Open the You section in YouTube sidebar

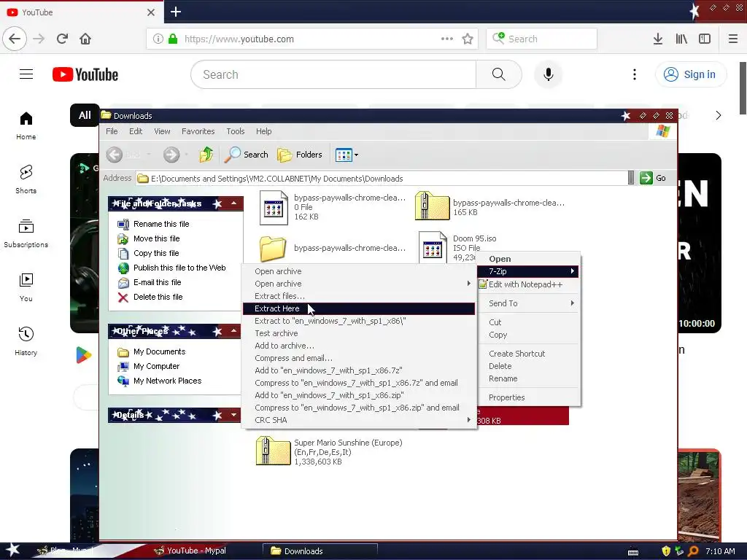click(26, 287)
